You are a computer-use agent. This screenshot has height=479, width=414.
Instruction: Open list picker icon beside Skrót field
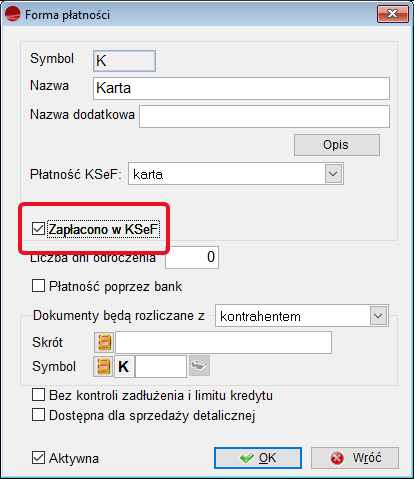pyautogui.click(x=104, y=342)
